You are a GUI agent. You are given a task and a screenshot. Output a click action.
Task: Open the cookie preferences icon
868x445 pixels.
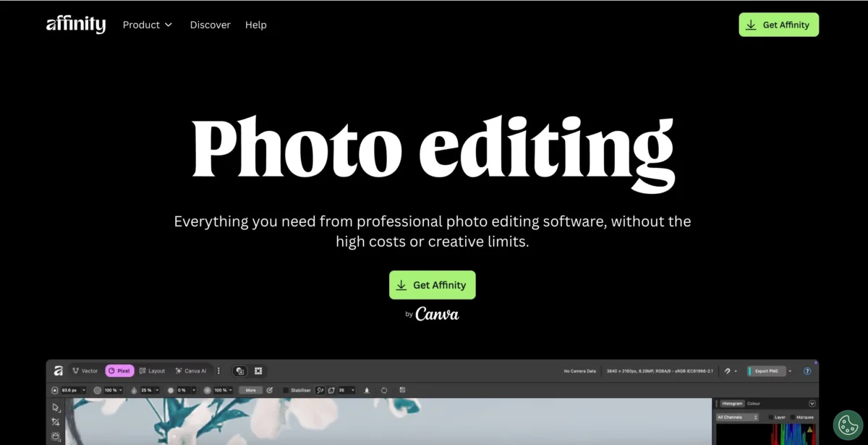click(x=848, y=425)
